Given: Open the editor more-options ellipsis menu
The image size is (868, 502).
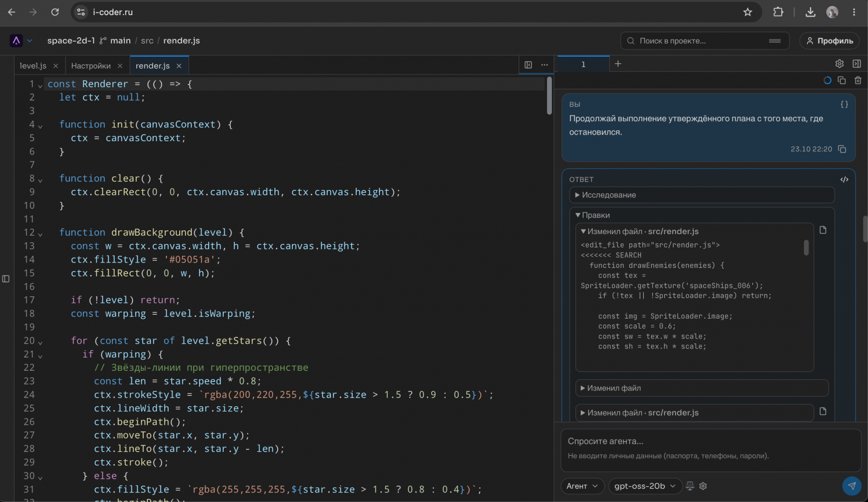Looking at the screenshot, I should tap(545, 65).
